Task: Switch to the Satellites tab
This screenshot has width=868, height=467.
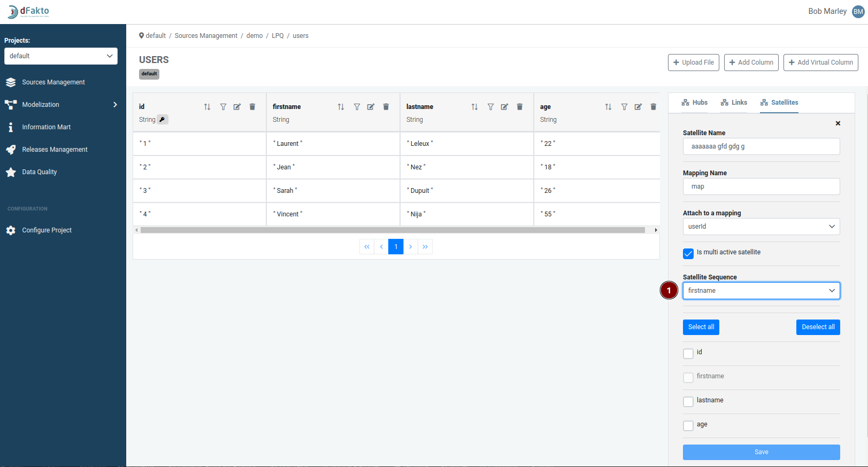Action: coord(779,103)
